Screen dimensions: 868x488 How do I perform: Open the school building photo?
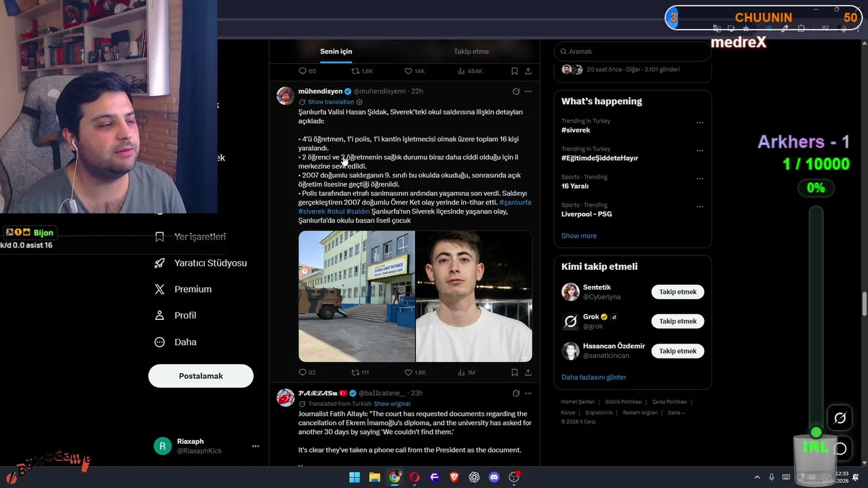click(357, 296)
